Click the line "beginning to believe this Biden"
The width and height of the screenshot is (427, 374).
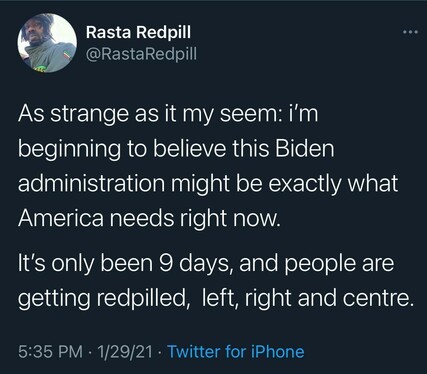(176, 149)
